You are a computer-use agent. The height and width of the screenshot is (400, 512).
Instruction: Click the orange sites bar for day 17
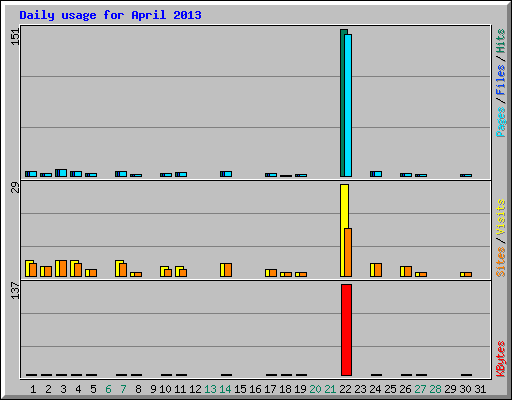[273, 273]
